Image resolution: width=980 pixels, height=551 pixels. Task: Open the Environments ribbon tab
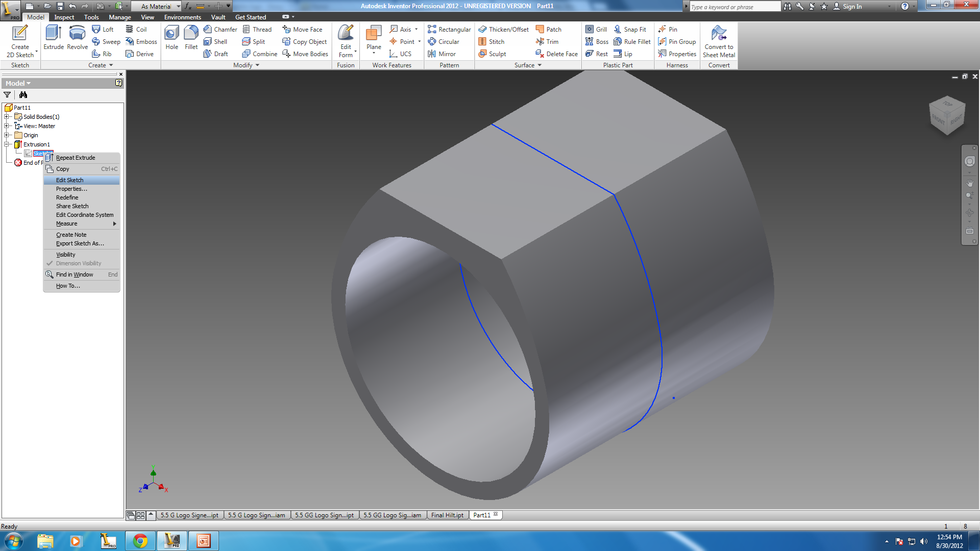tap(183, 17)
